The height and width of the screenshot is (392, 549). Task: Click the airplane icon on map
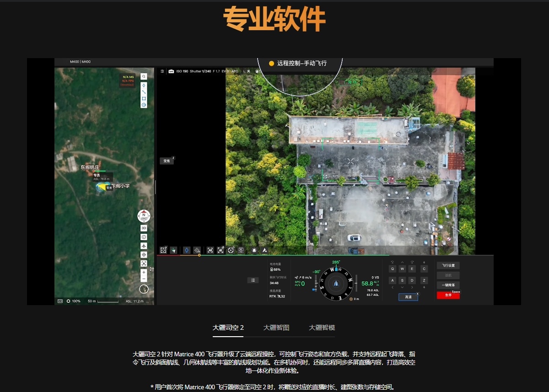point(144,246)
